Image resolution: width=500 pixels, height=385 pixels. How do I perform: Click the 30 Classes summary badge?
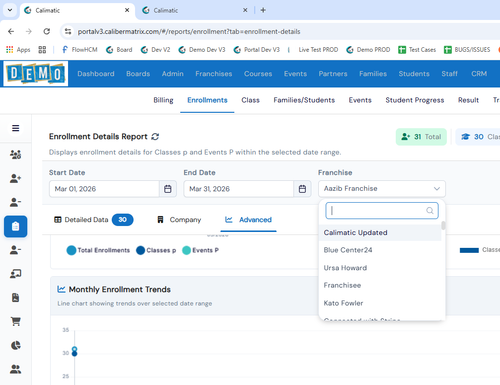click(x=478, y=137)
